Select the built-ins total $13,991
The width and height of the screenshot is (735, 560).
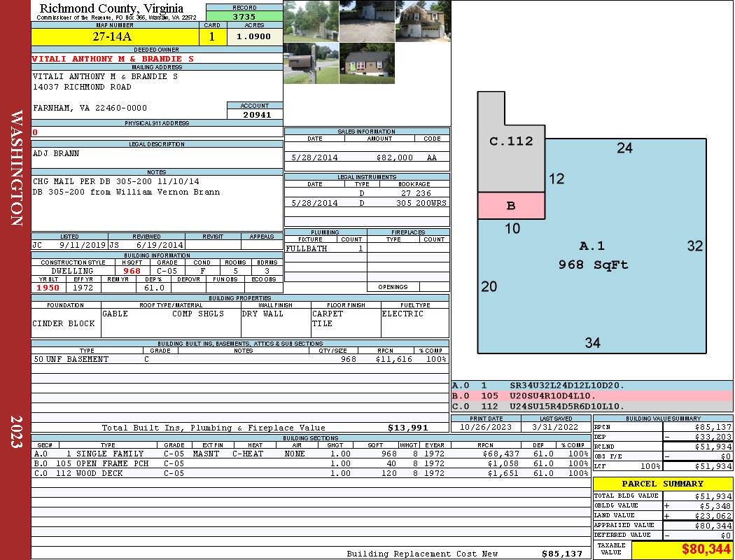(x=408, y=428)
